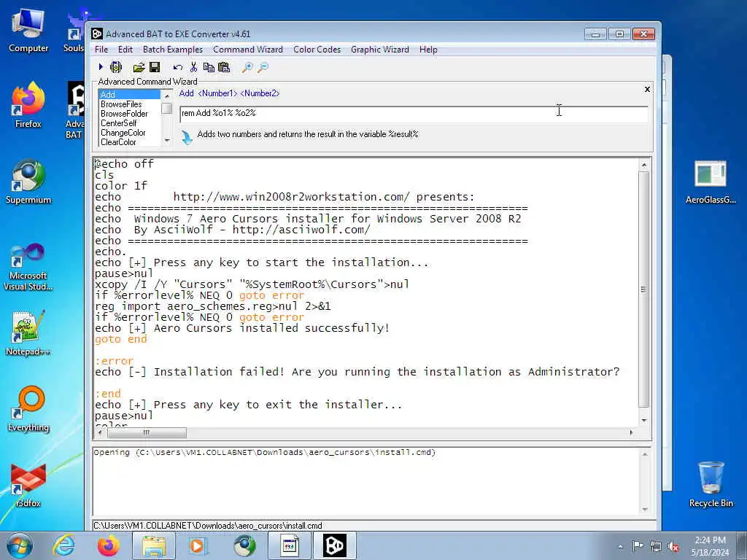747x560 pixels.
Task: Open the AeroGlassG... desktop file
Action: (711, 182)
